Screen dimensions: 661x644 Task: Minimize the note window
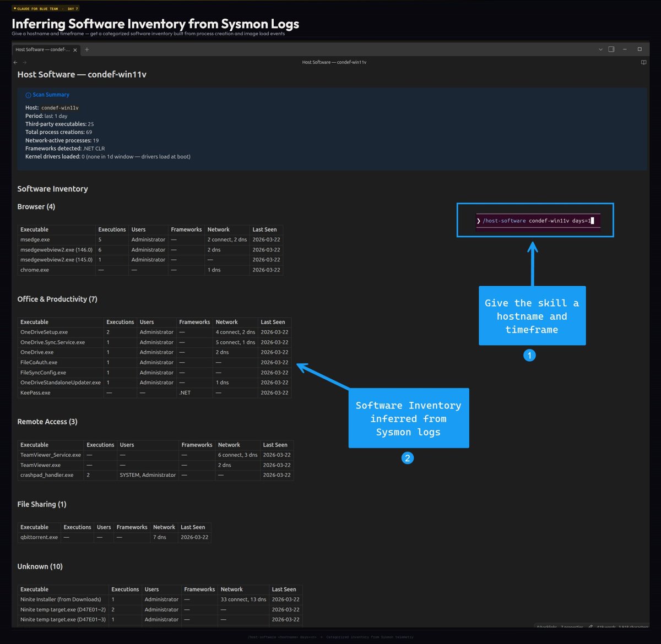(x=625, y=50)
